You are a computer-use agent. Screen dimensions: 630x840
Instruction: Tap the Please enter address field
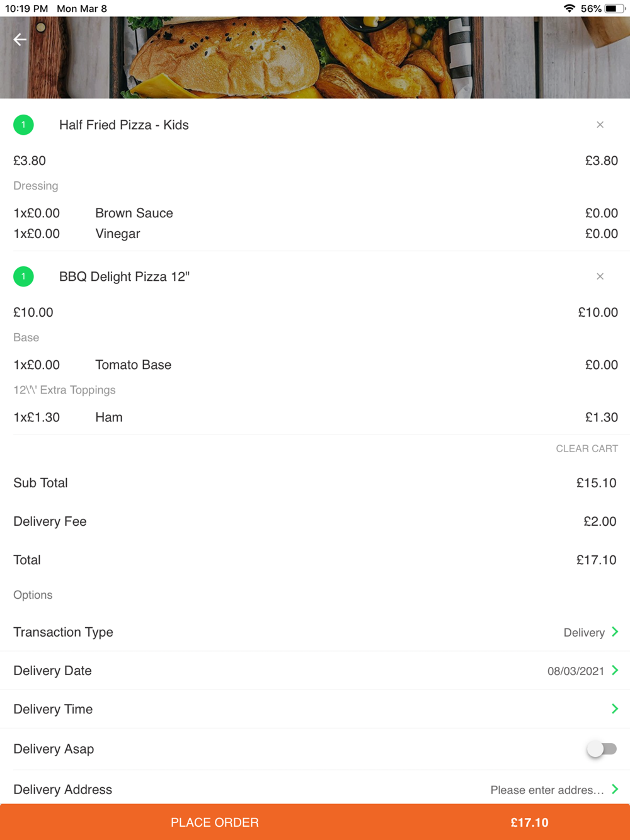(x=547, y=790)
